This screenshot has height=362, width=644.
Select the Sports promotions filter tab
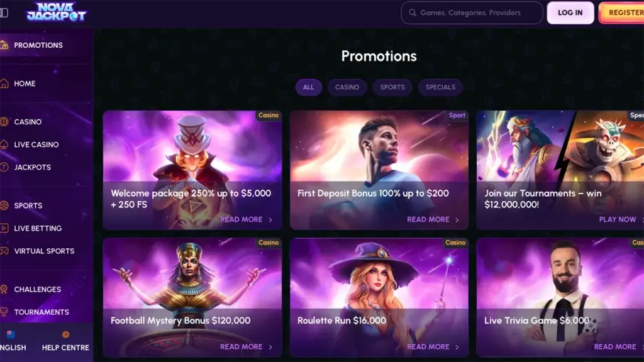coord(392,87)
